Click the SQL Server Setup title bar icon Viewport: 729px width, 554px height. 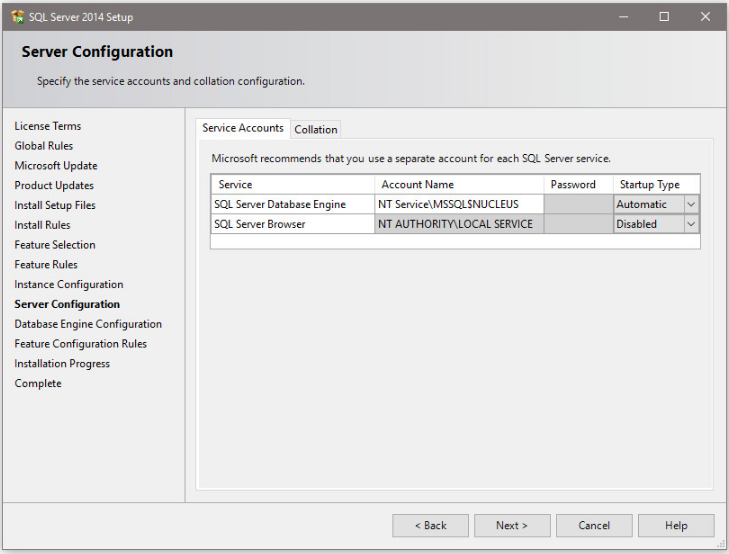[x=17, y=17]
